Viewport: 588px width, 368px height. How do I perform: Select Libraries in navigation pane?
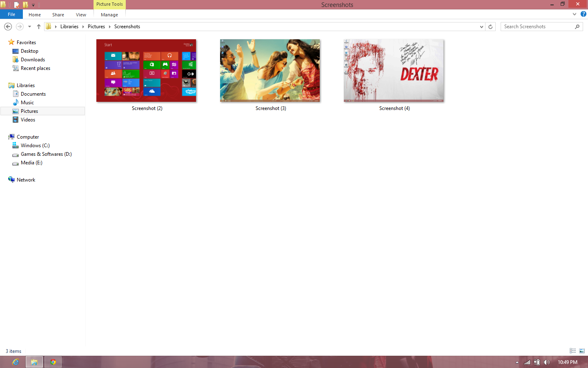26,85
